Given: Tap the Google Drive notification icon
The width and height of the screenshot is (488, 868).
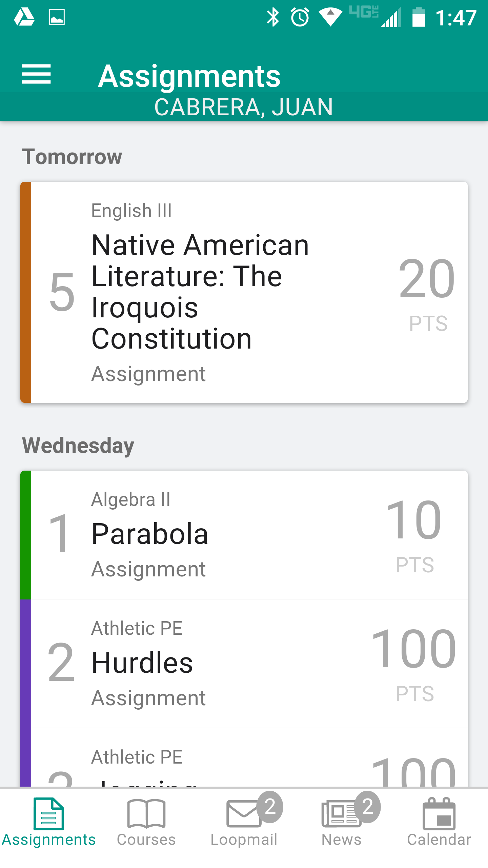Looking at the screenshot, I should [x=24, y=17].
